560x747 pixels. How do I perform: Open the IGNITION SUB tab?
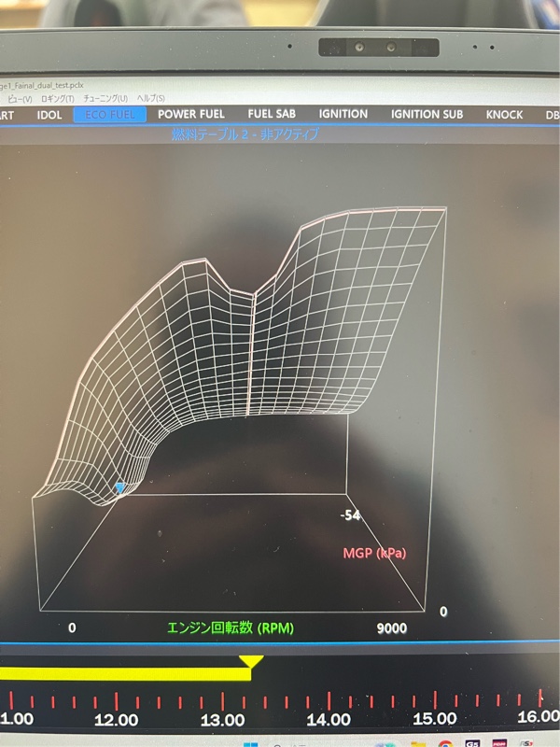pyautogui.click(x=427, y=114)
